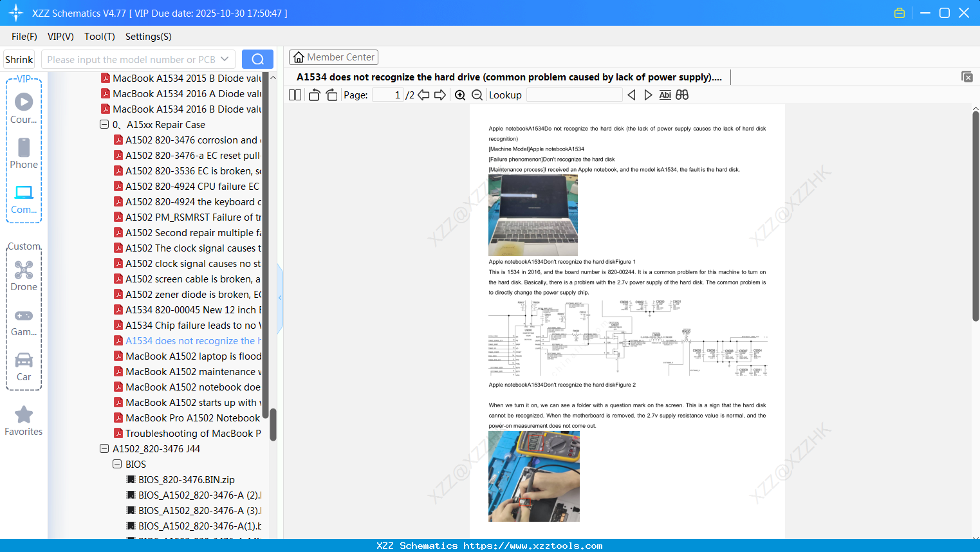
Task: Open the VIP(V) menu
Action: click(60, 36)
